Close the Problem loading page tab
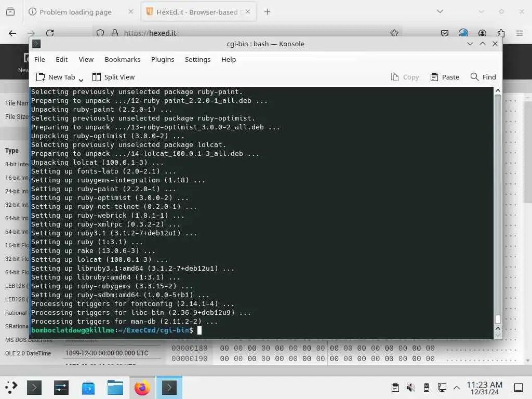This screenshot has height=399, width=532. click(130, 11)
